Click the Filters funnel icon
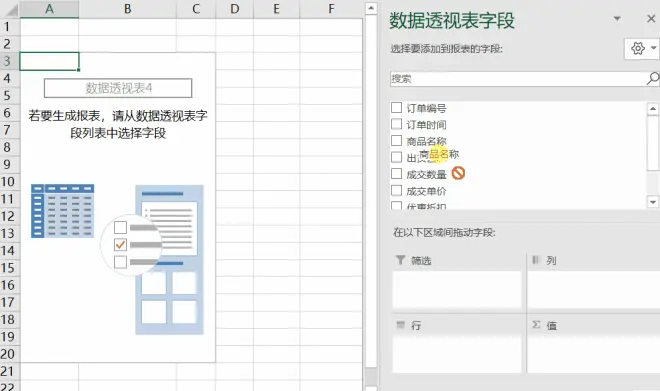Viewport: 660px width, 391px height. pos(401,260)
